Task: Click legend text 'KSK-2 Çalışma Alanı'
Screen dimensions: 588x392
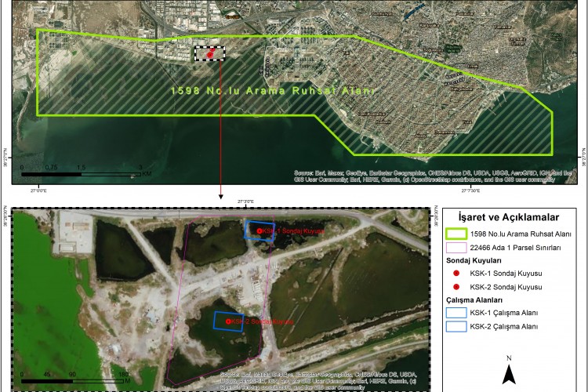Action: [504, 326]
